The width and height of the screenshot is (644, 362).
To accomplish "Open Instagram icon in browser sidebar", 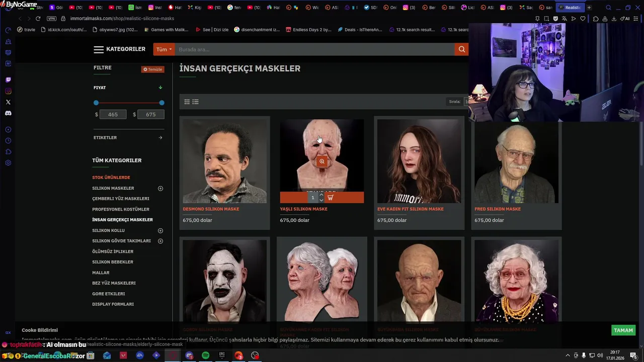I will pyautogui.click(x=8, y=91).
